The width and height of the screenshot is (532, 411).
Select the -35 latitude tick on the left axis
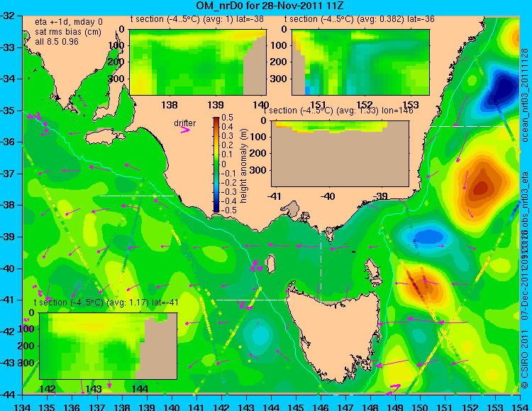9,111
